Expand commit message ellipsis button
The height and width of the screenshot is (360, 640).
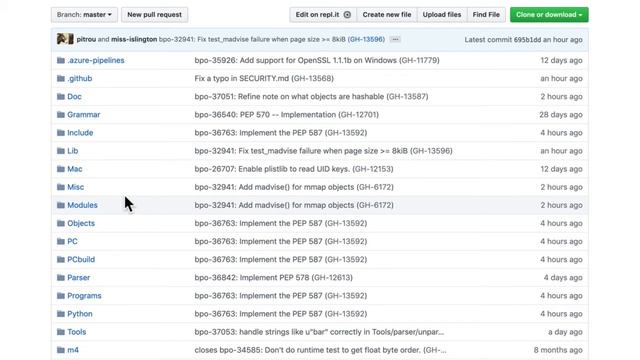point(395,39)
